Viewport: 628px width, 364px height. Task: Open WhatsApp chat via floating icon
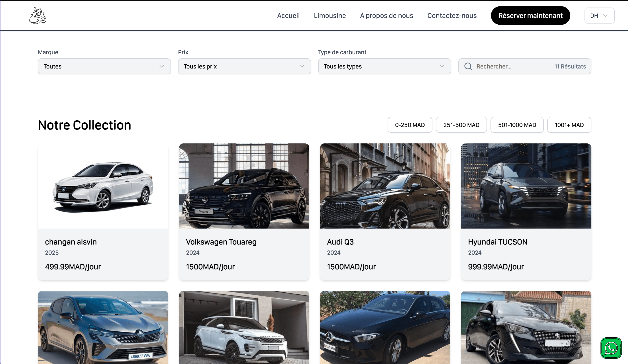click(x=611, y=348)
